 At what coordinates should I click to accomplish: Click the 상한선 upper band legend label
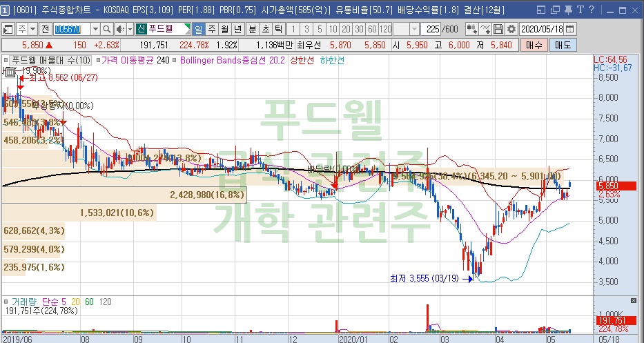(x=302, y=60)
